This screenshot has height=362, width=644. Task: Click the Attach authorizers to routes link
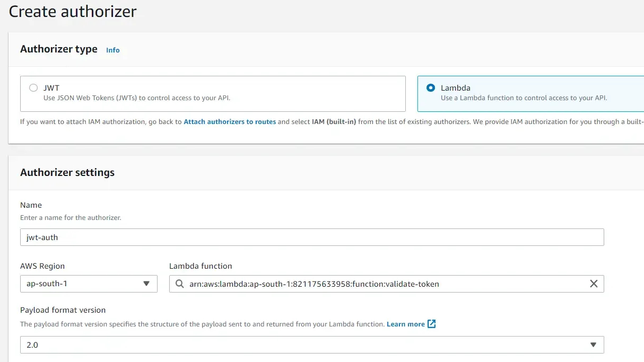[230, 121]
